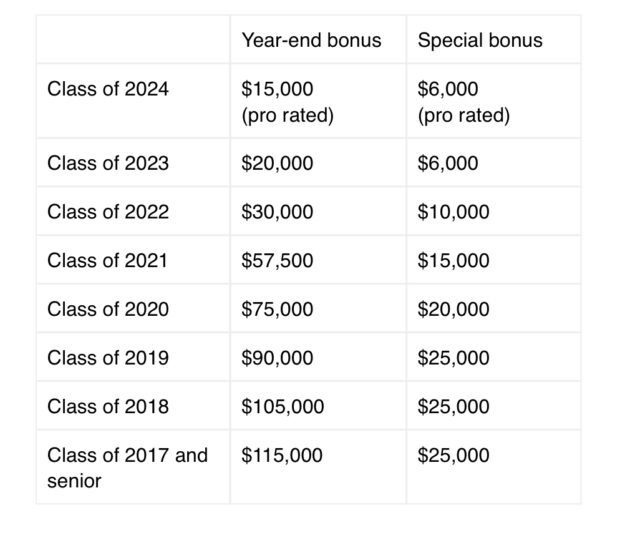Click the $57,500 year-end bonus value
This screenshot has width=620, height=538.
tap(277, 260)
